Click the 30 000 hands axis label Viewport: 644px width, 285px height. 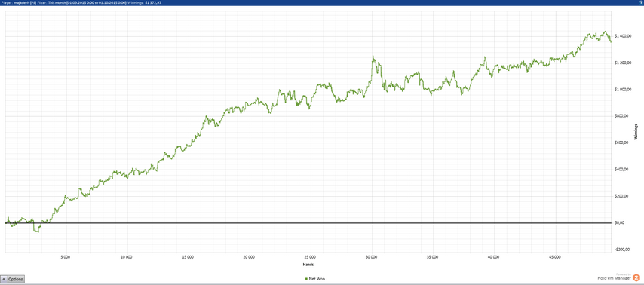tap(371, 257)
